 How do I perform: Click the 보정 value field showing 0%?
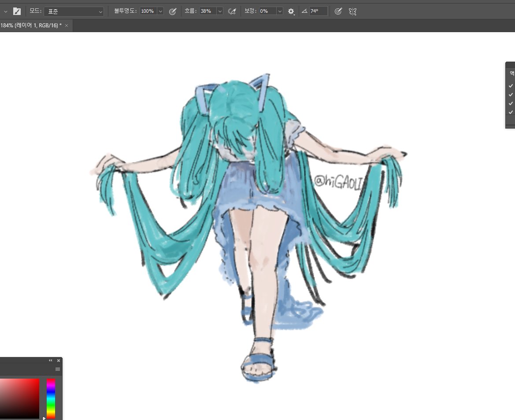click(x=268, y=11)
